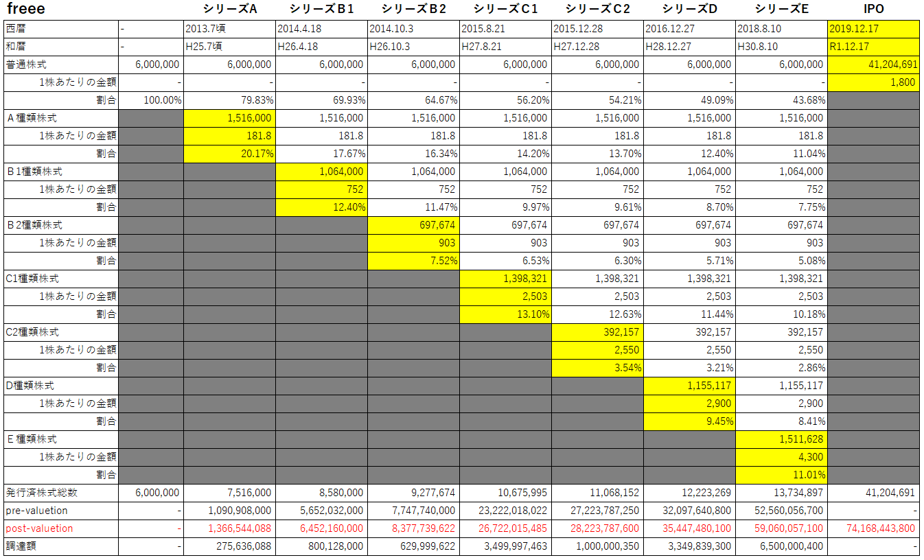Select the 100.00% cell
This screenshot has width=924, height=560.
click(x=151, y=101)
